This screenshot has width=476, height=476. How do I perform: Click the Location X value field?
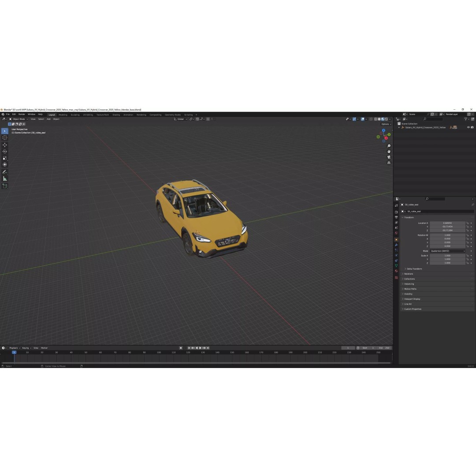[x=447, y=223]
